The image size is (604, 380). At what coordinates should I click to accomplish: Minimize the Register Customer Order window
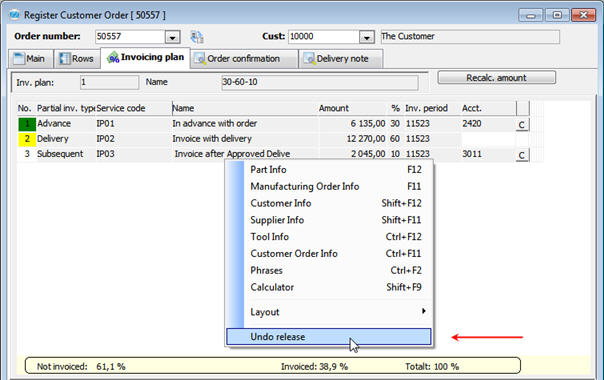[x=531, y=15]
